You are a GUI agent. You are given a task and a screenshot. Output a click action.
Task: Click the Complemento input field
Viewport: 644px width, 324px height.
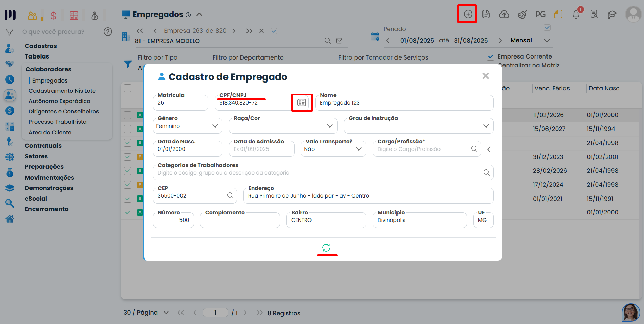240,220
